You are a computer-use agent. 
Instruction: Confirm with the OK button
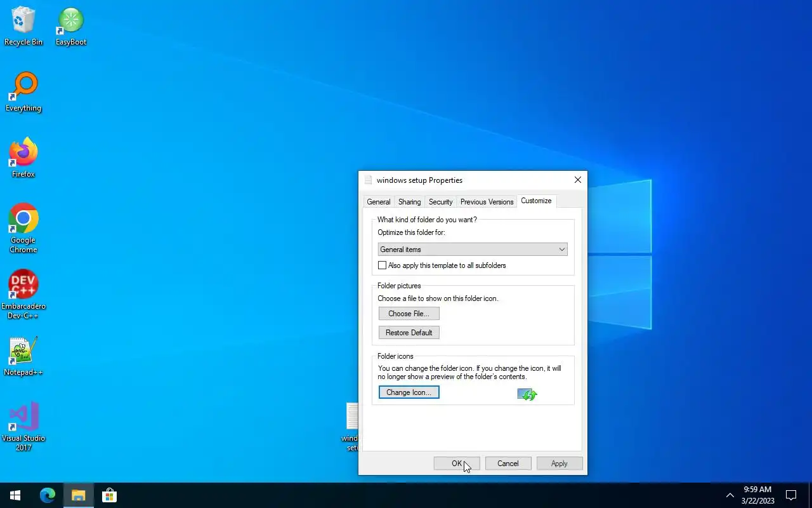(x=457, y=464)
